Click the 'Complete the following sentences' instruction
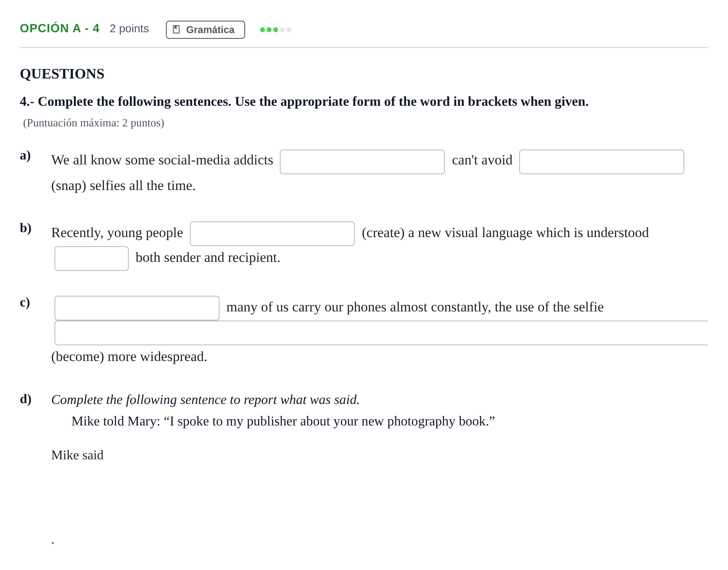The image size is (728, 570). 304,102
